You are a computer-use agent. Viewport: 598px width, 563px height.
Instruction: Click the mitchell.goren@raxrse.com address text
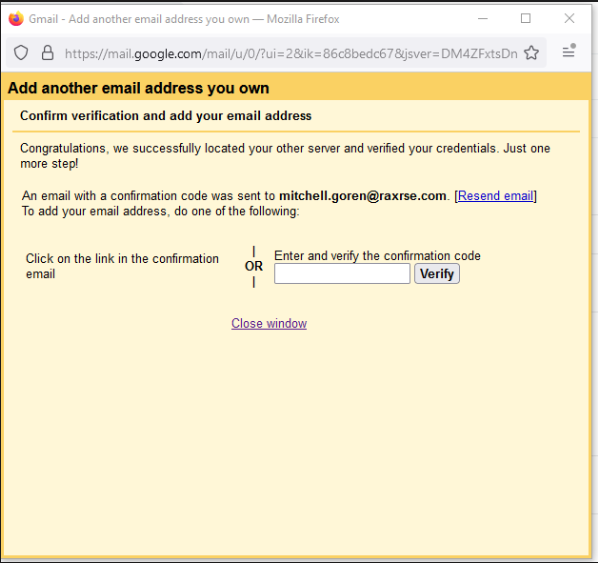coord(363,196)
